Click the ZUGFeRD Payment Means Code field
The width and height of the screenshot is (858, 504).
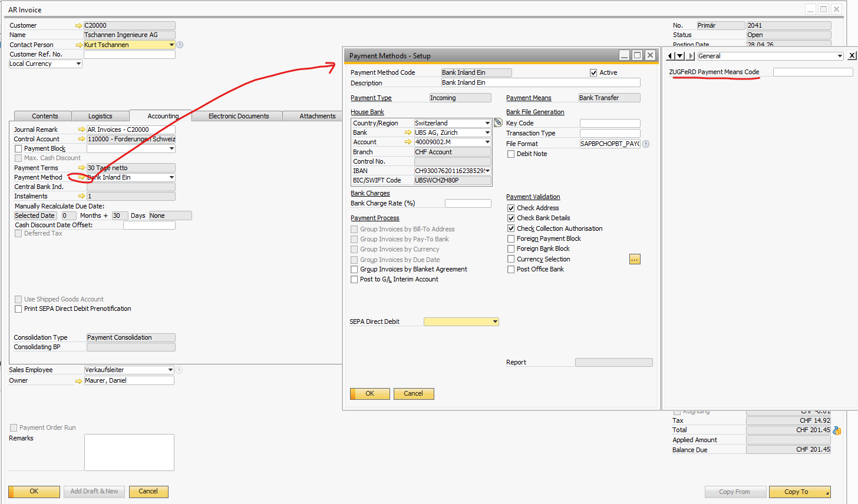tap(813, 72)
